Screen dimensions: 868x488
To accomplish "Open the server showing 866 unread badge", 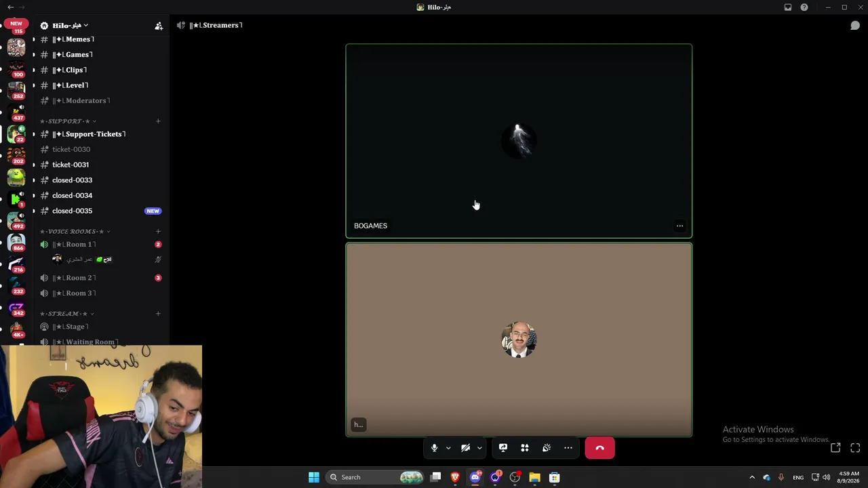I will point(16,242).
